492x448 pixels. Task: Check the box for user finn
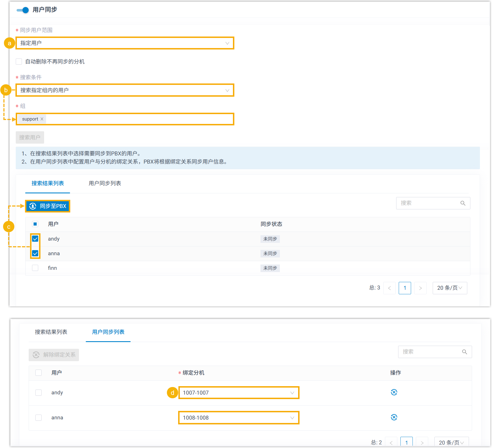35,268
